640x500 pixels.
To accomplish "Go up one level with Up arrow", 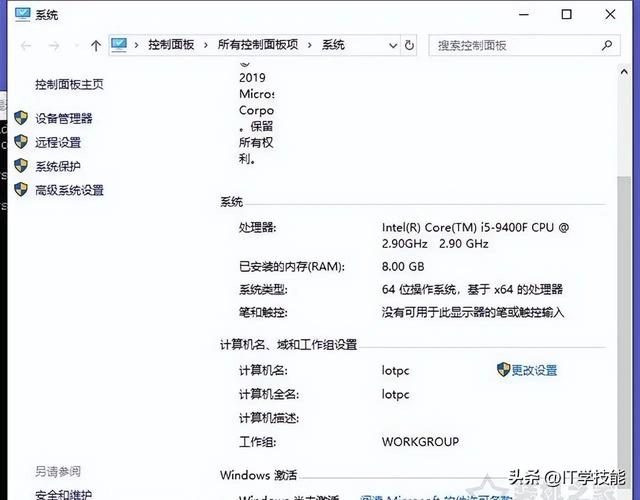I will 96,45.
